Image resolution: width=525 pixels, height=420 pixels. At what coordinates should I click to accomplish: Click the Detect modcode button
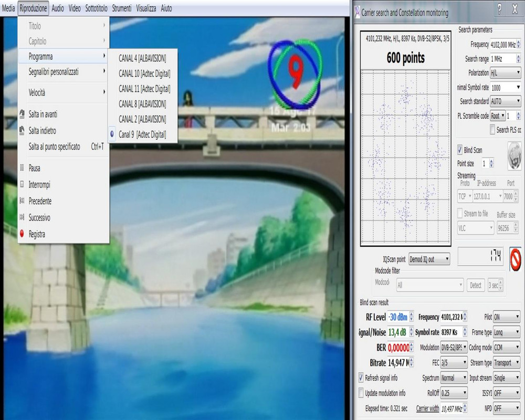tap(476, 286)
